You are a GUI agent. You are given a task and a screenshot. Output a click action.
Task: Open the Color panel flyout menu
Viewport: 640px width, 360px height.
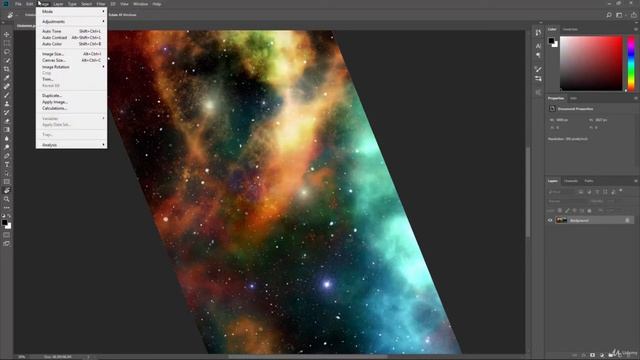pos(636,29)
